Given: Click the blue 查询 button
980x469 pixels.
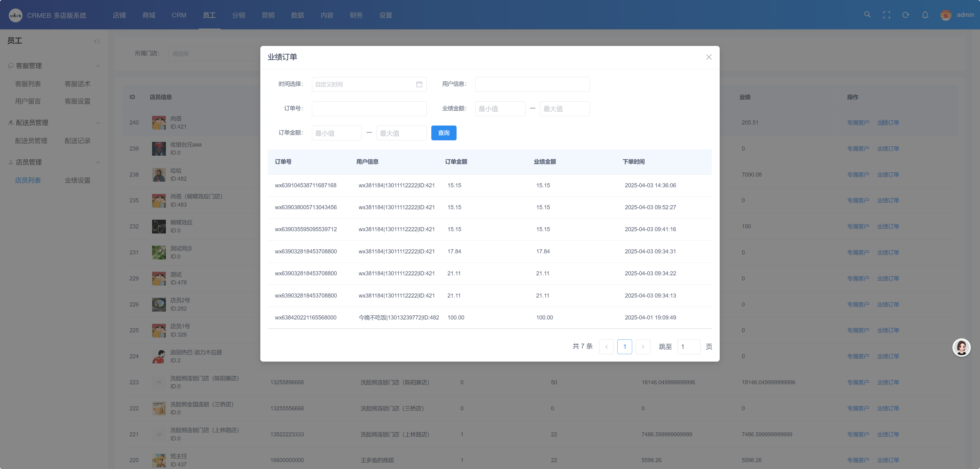Looking at the screenshot, I should [x=444, y=133].
